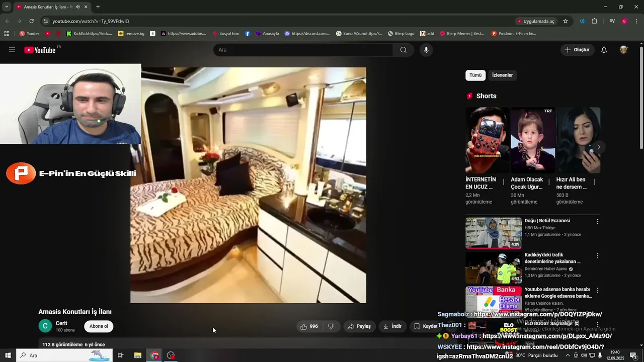
Task: Open the Cerit channel name link
Action: pos(61,323)
